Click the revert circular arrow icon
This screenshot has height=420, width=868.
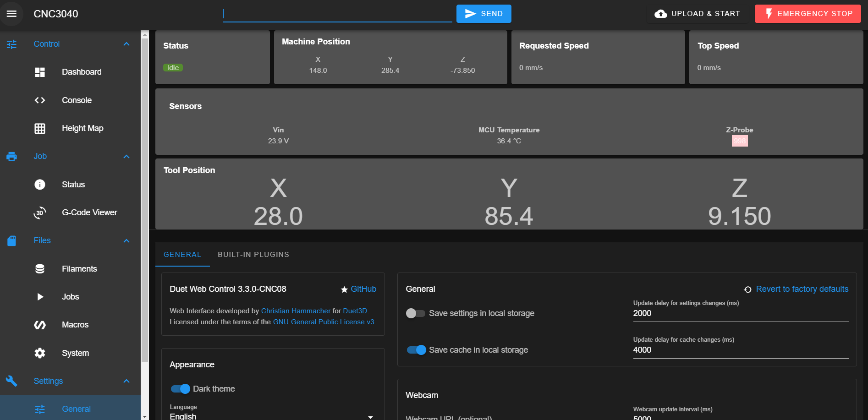click(747, 289)
